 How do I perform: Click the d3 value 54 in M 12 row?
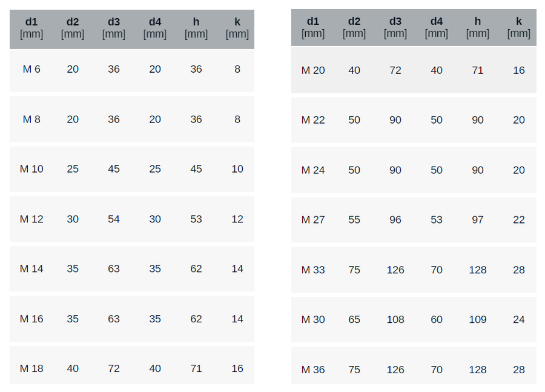(x=114, y=219)
